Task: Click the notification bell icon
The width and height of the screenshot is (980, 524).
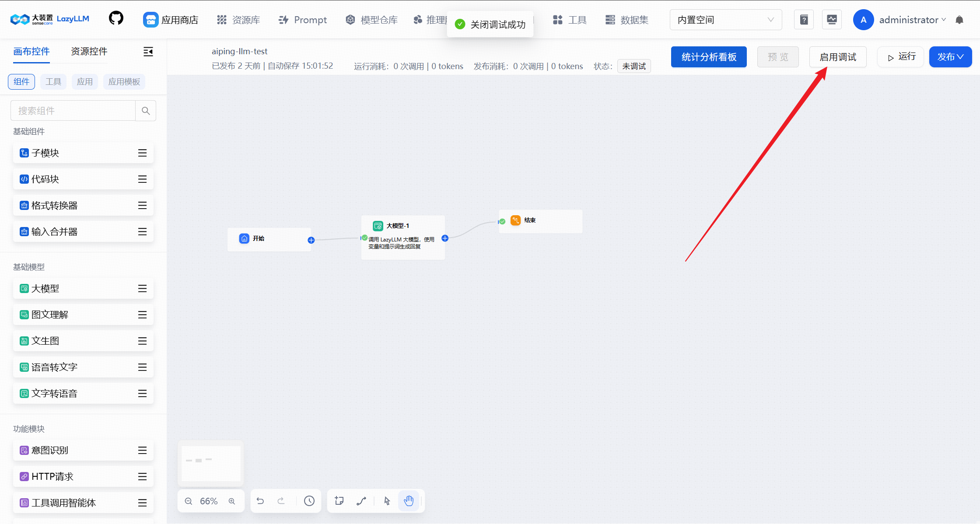Action: pos(959,20)
